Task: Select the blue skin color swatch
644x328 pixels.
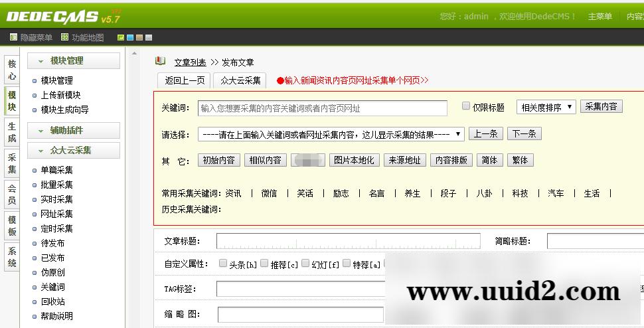Action: point(130,38)
